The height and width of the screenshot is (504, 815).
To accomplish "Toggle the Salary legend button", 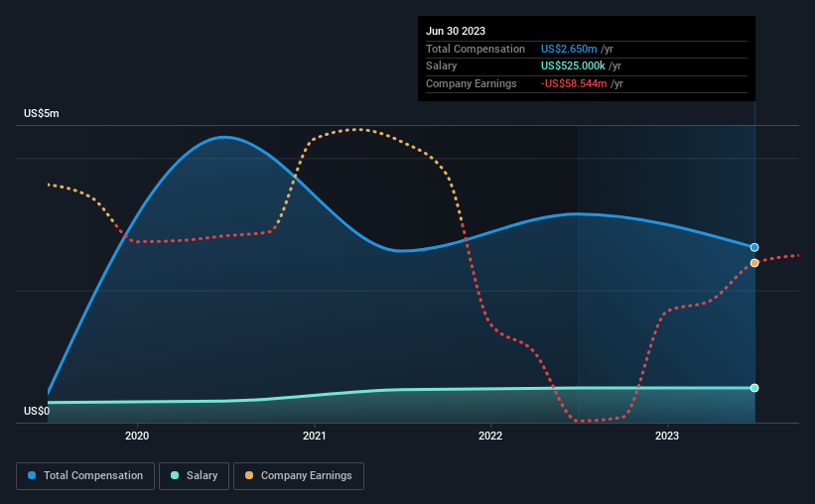I will 194,476.
